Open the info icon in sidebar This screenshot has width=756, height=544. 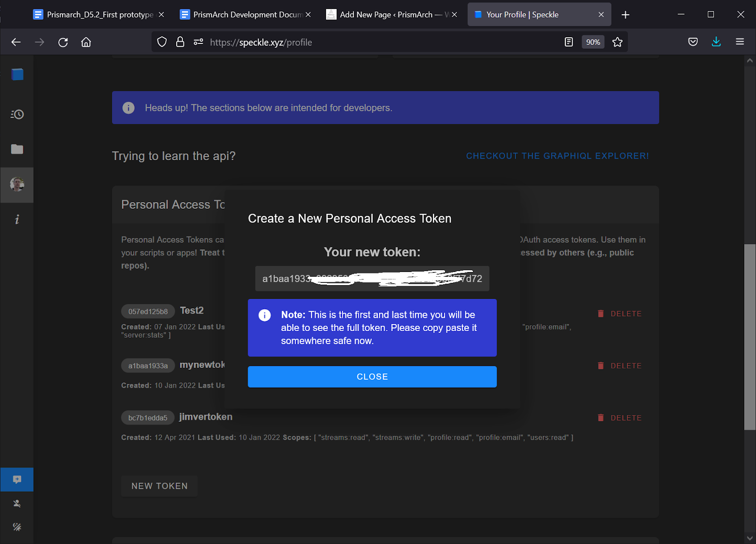pos(17,219)
